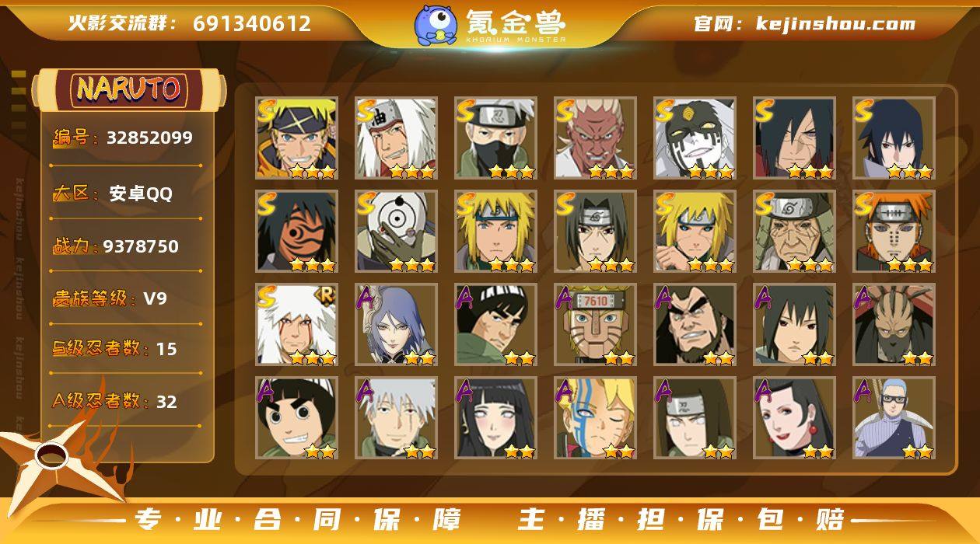This screenshot has width=980, height=544.
Task: Select the Naruto portrait with yellow hair
Action: coord(296,138)
